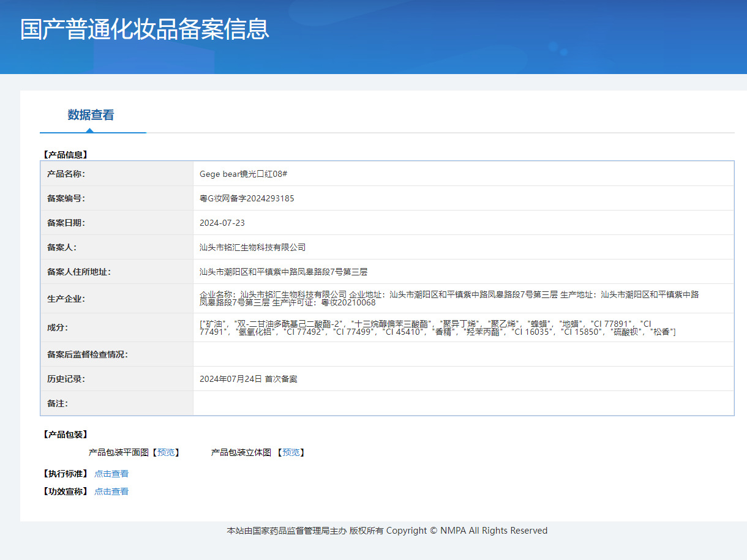Open 点击查看 next to 执行标准

[111, 474]
